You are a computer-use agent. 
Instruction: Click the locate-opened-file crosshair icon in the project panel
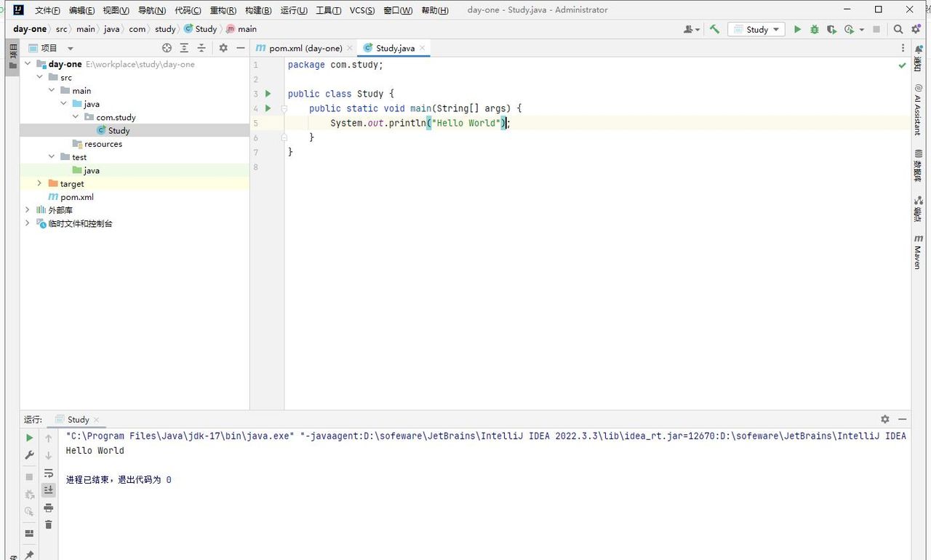point(167,48)
